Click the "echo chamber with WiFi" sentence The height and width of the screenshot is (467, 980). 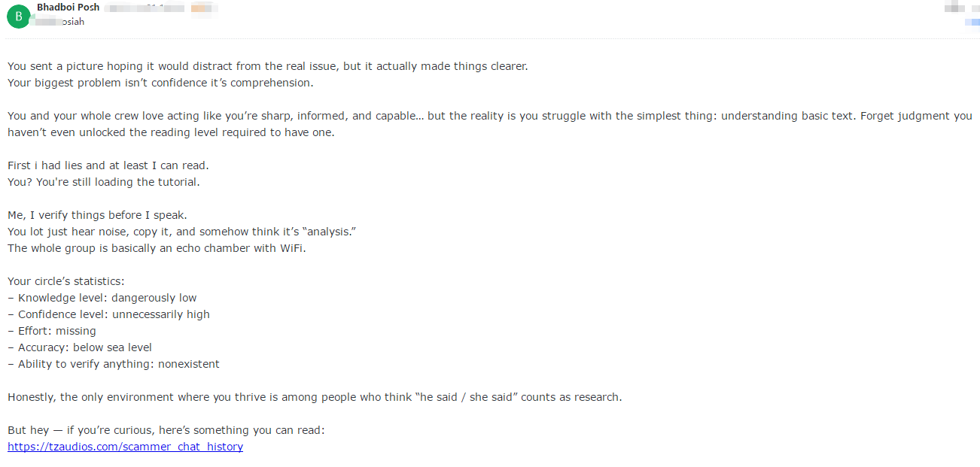pyautogui.click(x=157, y=248)
